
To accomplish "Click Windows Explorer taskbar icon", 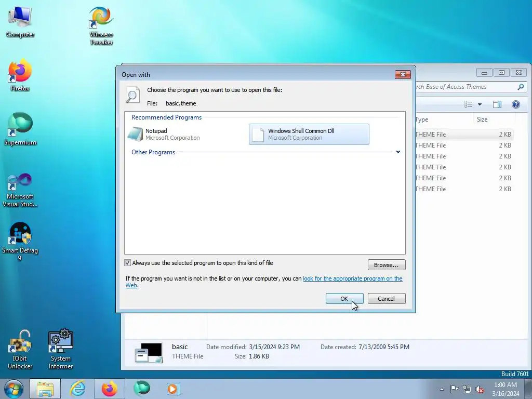I will [x=45, y=389].
